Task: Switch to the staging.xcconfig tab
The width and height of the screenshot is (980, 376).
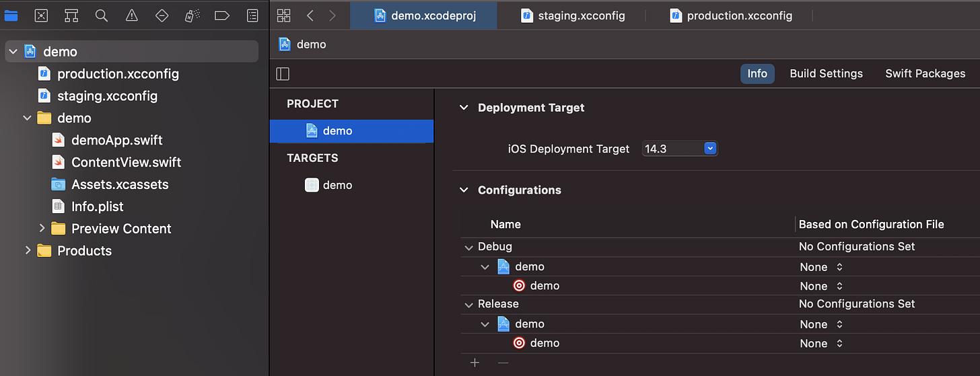Action: (572, 15)
